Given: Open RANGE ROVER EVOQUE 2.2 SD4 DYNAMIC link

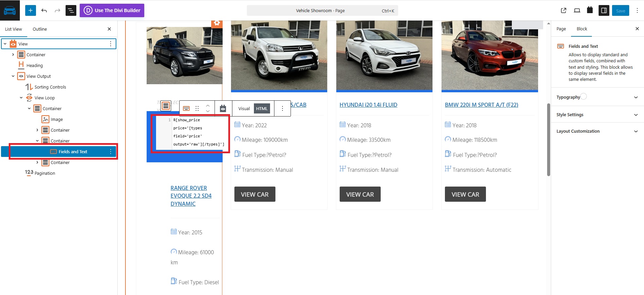Looking at the screenshot, I should [x=191, y=196].
